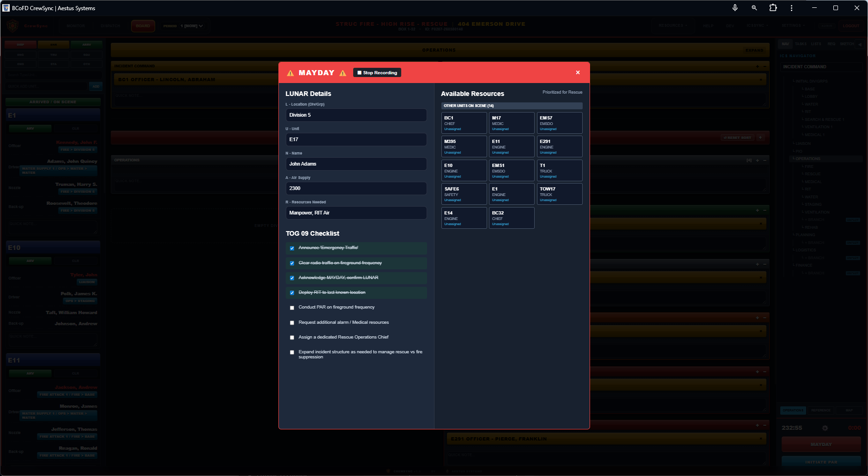The height and width of the screenshot is (476, 868).
Task: Stop the MAYDAY recording
Action: pyautogui.click(x=377, y=72)
